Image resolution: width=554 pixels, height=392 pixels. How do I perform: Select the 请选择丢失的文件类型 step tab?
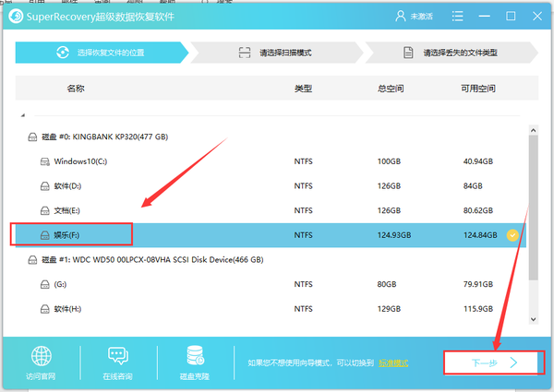pos(452,53)
